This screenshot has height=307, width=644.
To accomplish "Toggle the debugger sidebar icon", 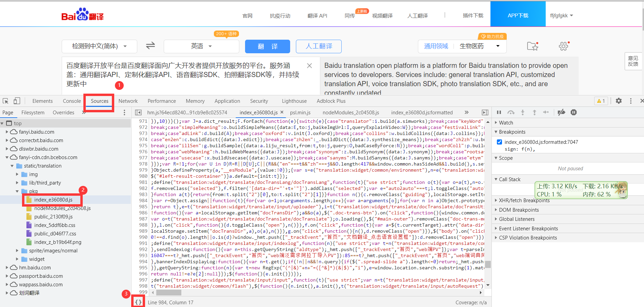I will (x=485, y=113).
